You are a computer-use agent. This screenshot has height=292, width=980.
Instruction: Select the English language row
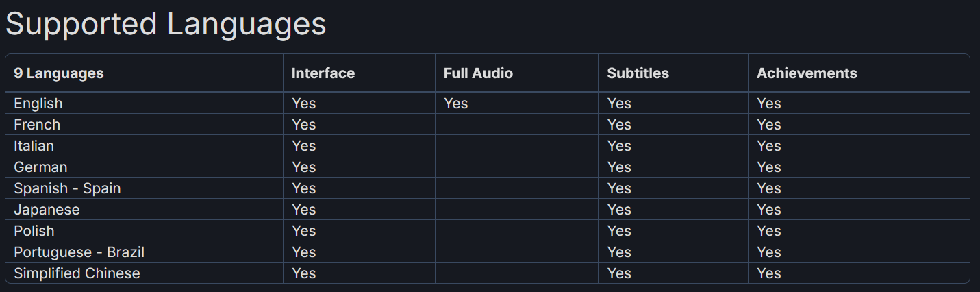point(488,104)
